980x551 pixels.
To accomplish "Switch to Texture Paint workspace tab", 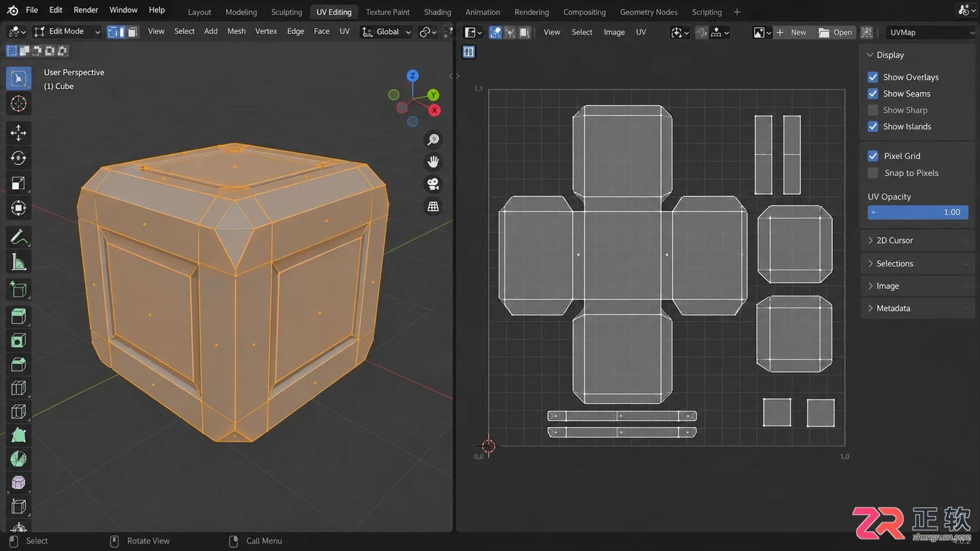I will click(388, 12).
